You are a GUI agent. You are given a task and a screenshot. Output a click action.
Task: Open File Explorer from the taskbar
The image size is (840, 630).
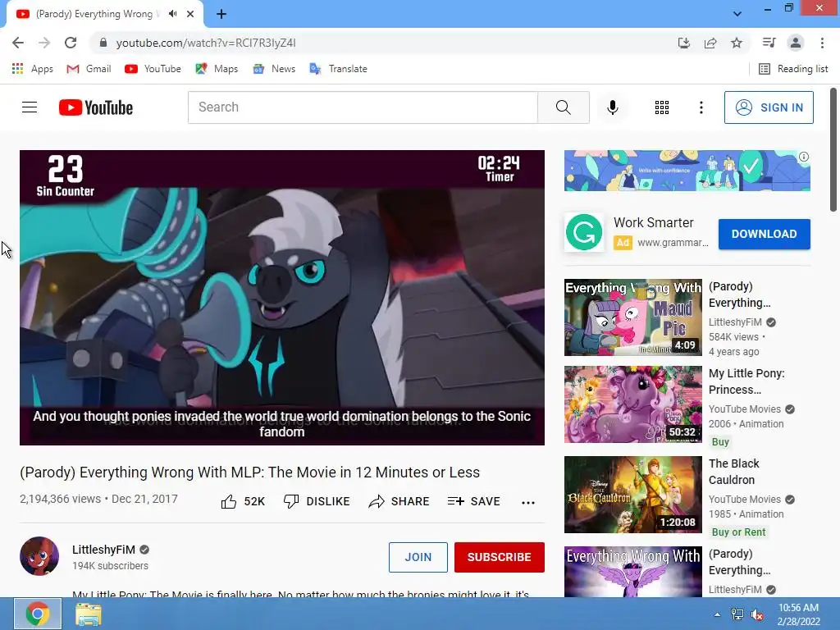coord(89,614)
